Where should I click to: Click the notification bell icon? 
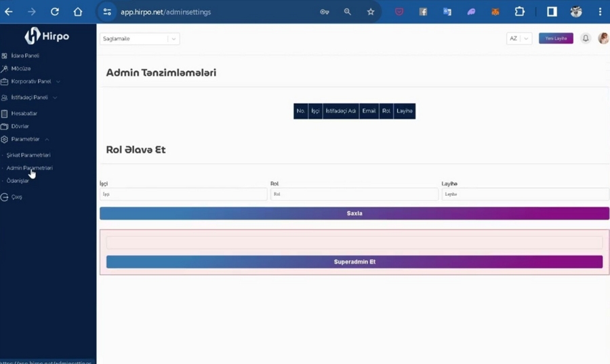[x=586, y=39]
